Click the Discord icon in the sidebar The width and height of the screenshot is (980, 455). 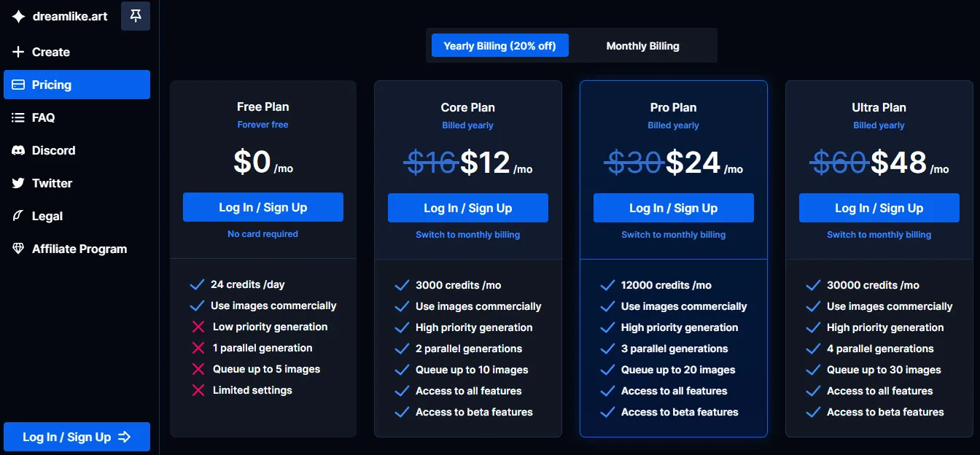[17, 150]
